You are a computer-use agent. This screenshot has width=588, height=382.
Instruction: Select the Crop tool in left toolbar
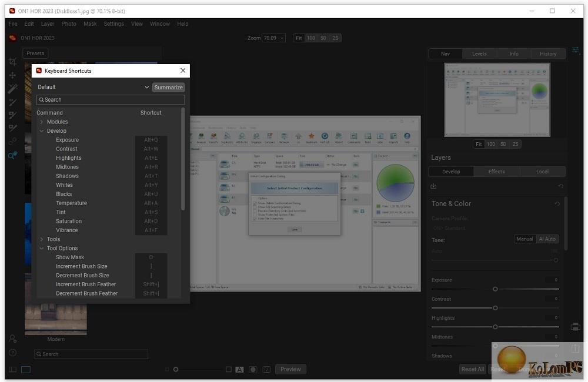pyautogui.click(x=12, y=62)
